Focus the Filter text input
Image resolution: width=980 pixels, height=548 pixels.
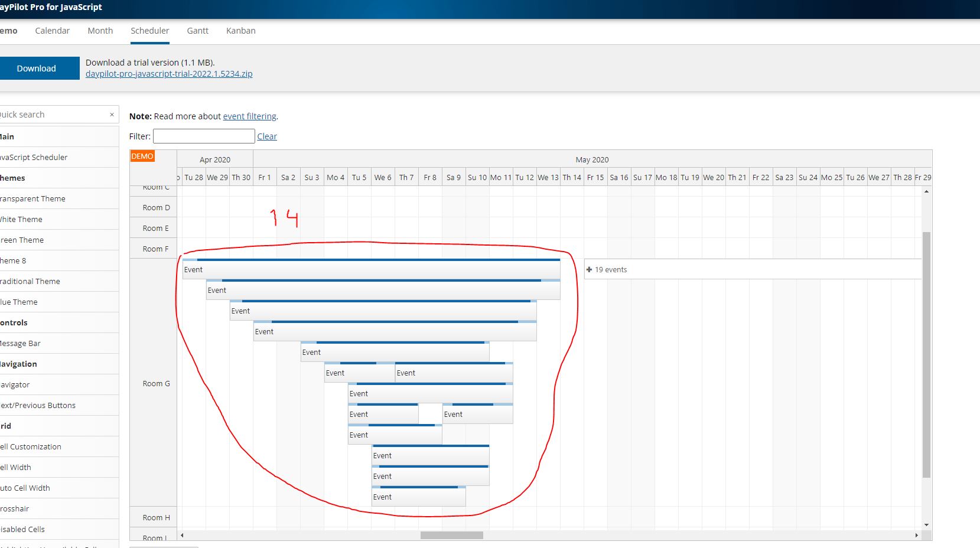pos(204,136)
